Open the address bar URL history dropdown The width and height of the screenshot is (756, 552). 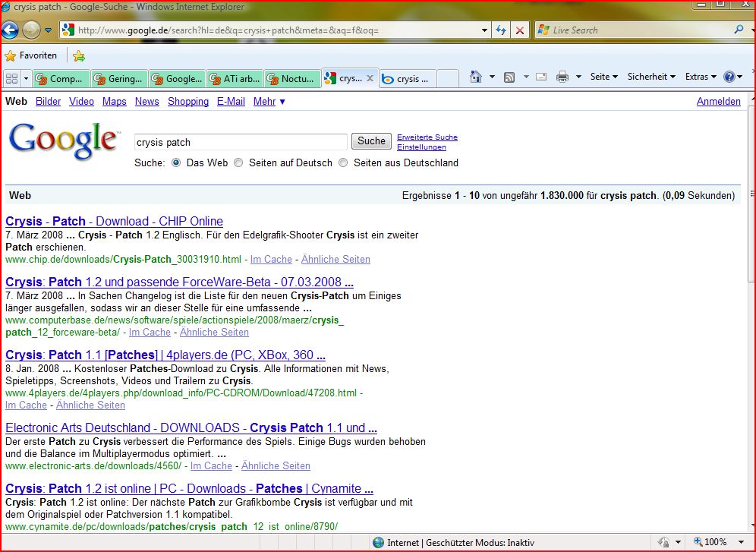(x=484, y=30)
